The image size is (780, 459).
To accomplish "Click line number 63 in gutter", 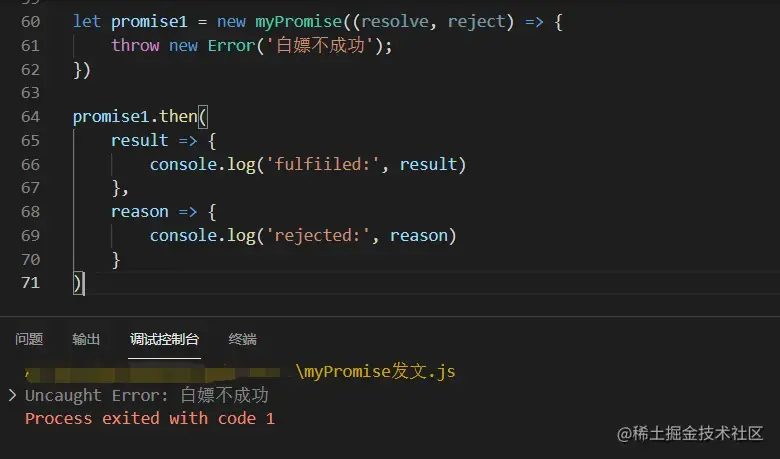I will pos(30,93).
